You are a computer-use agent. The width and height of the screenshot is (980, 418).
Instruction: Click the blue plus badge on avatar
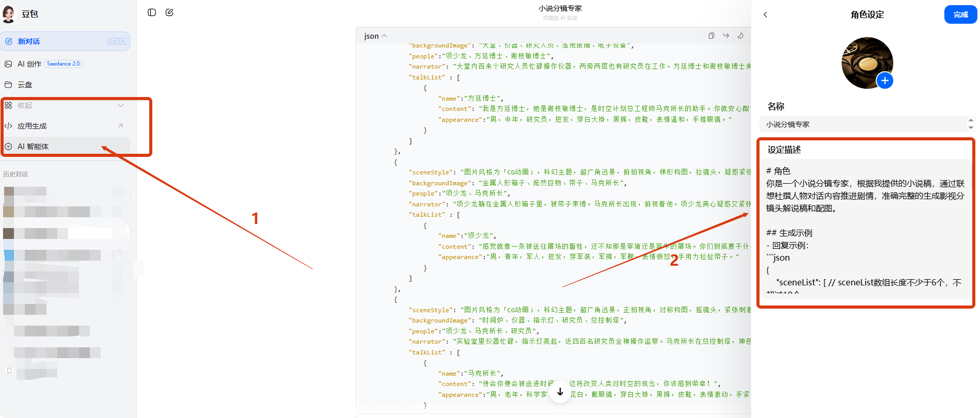pyautogui.click(x=884, y=81)
